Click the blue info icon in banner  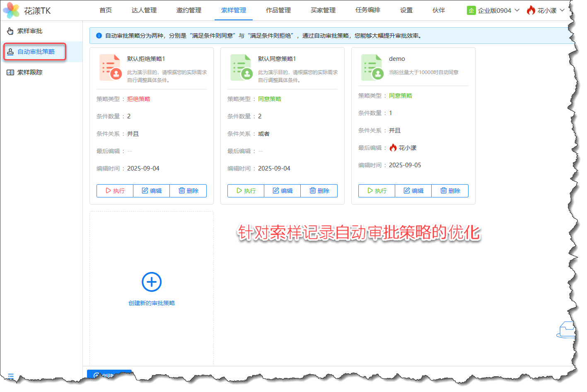tap(99, 36)
